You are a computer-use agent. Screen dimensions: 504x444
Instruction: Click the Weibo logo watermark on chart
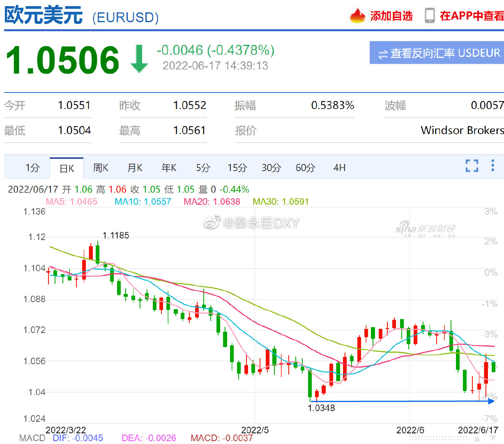[x=212, y=223]
